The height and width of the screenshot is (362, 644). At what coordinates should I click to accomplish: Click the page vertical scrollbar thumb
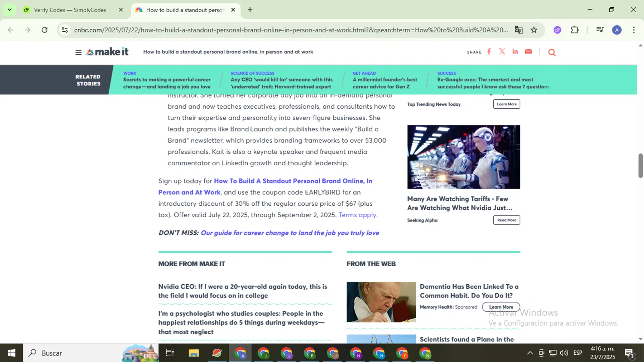[x=640, y=165]
